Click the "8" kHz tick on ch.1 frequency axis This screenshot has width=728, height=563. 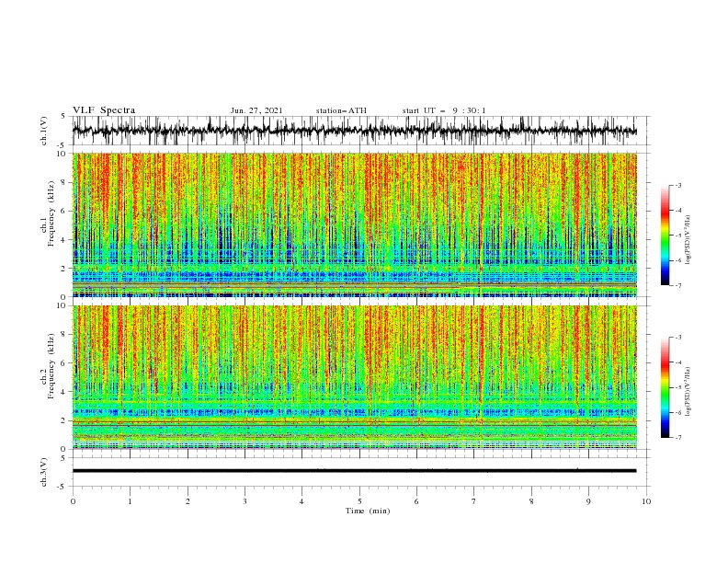(x=65, y=182)
